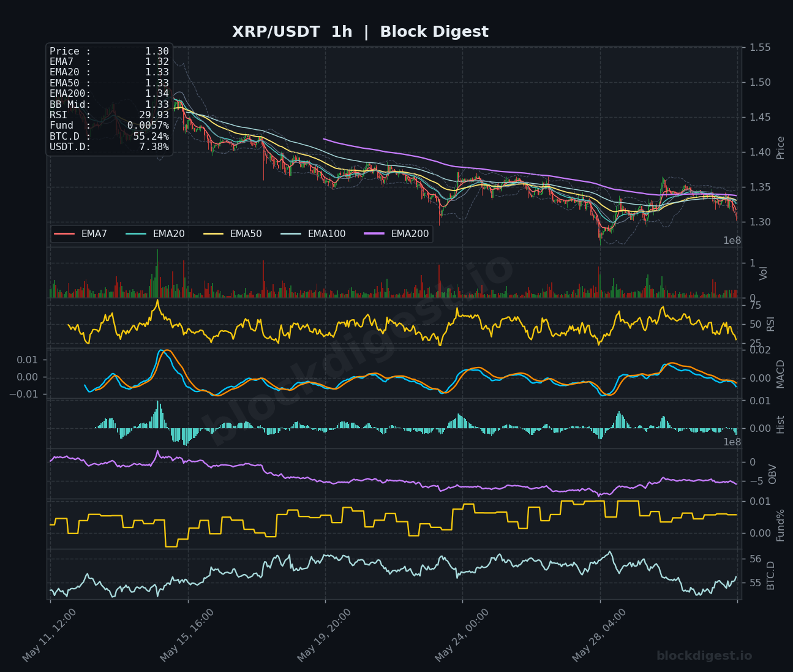Click the blockdigest.io footer text
The image size is (793, 672).
[x=704, y=656]
